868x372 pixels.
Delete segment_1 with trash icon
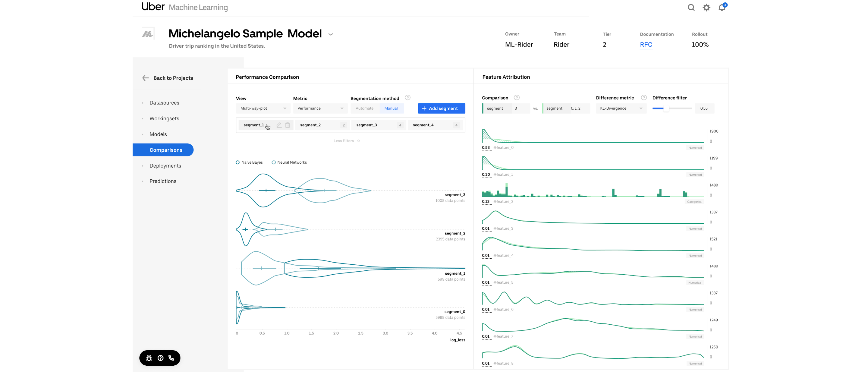pos(288,125)
